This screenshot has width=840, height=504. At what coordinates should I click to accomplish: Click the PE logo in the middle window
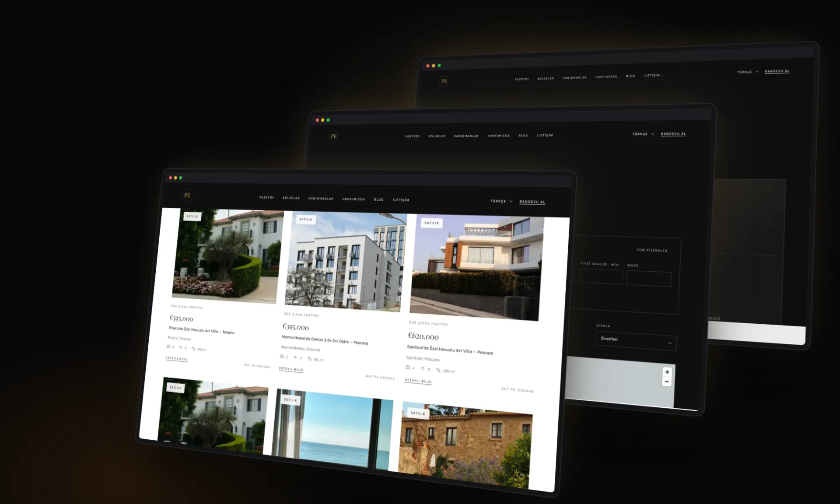coord(334,136)
